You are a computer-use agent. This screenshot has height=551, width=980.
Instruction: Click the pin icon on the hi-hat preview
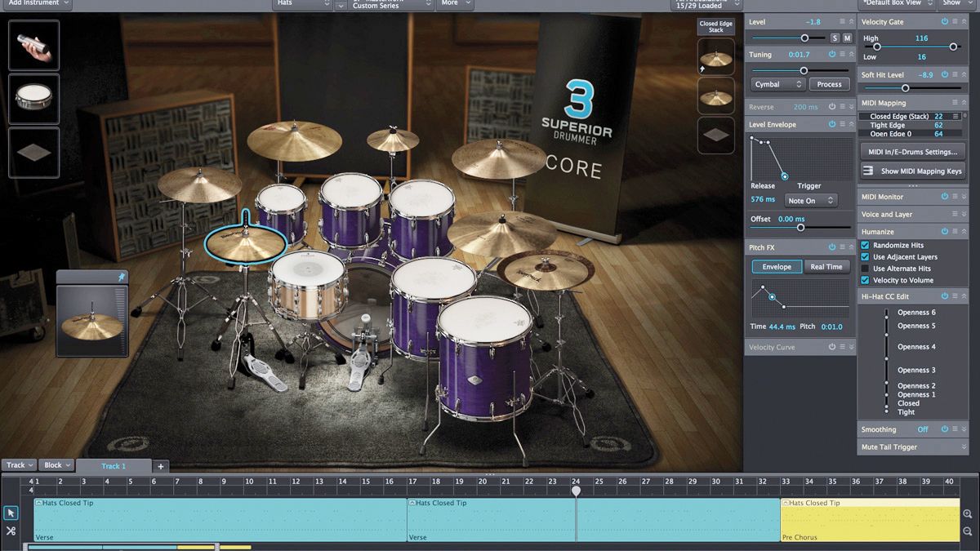(x=122, y=278)
